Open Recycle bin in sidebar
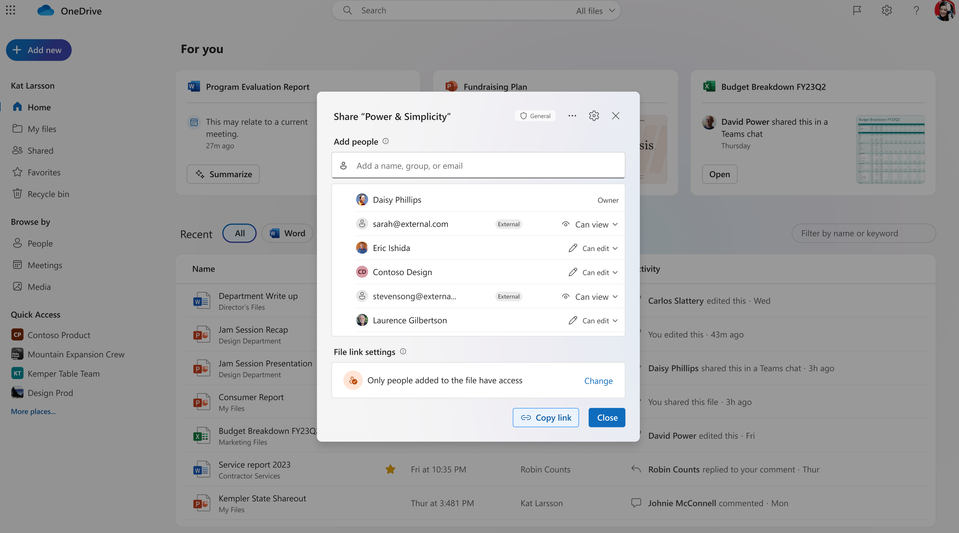The image size is (959, 533). [x=40, y=194]
